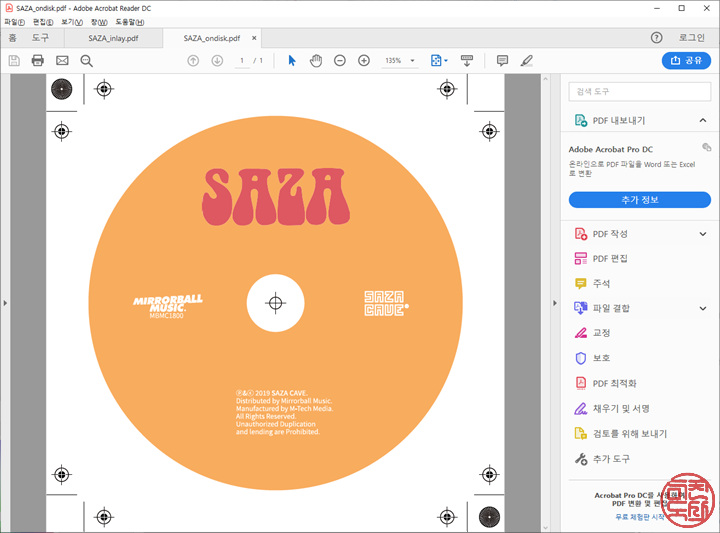Image resolution: width=720 pixels, height=533 pixels.
Task: Close the SAZA_ondisk.pdf tab
Action: [x=254, y=38]
